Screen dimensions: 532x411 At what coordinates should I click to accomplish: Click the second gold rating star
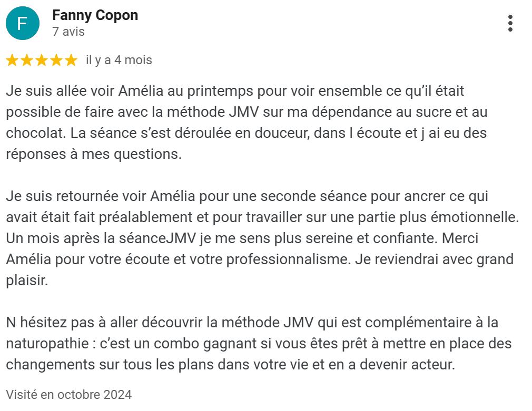[x=27, y=61]
